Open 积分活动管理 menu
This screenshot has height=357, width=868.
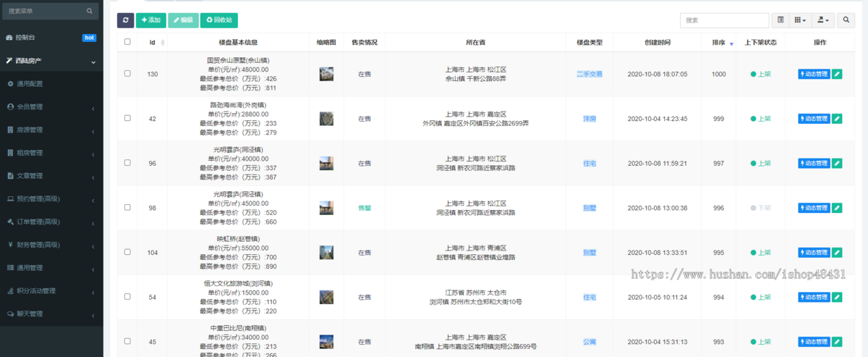[51, 291]
